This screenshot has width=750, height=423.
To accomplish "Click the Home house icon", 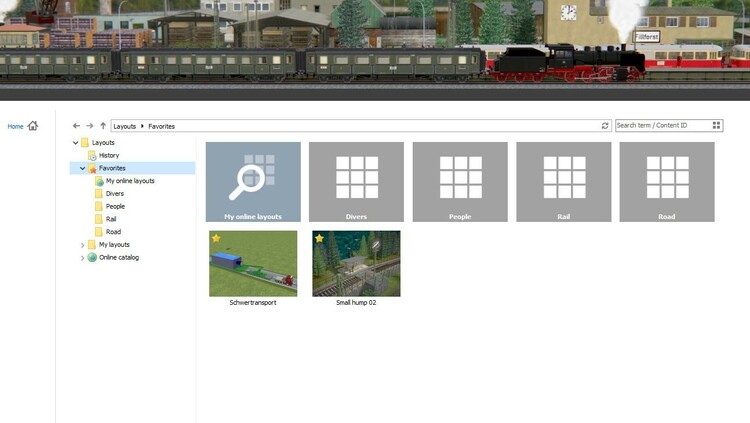I will (33, 126).
